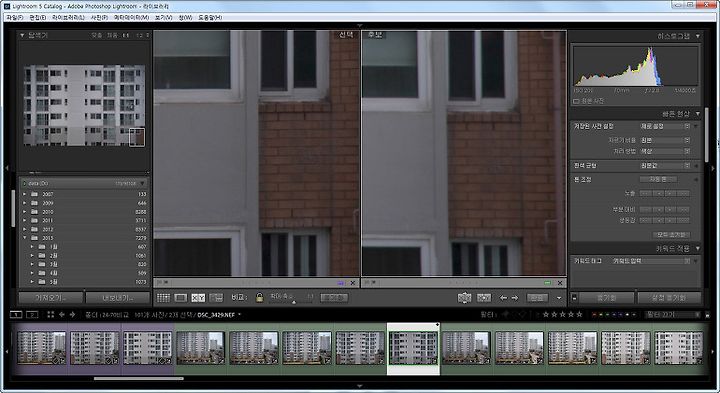This screenshot has width=720, height=393.
Task: Open the filter preset dropdown
Action: pyautogui.click(x=672, y=314)
